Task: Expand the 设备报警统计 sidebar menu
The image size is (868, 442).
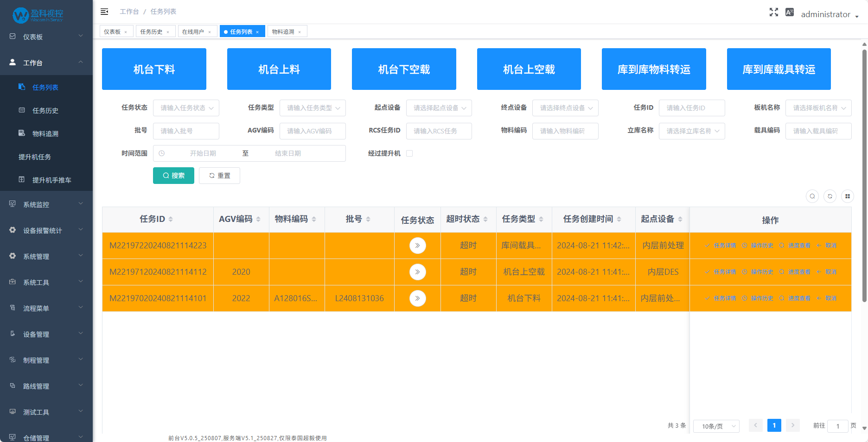Action: point(46,230)
